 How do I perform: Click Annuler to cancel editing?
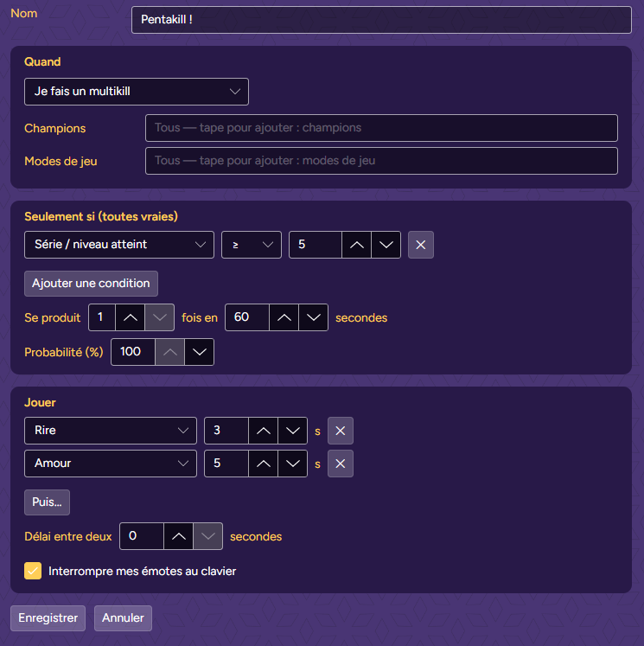click(123, 618)
